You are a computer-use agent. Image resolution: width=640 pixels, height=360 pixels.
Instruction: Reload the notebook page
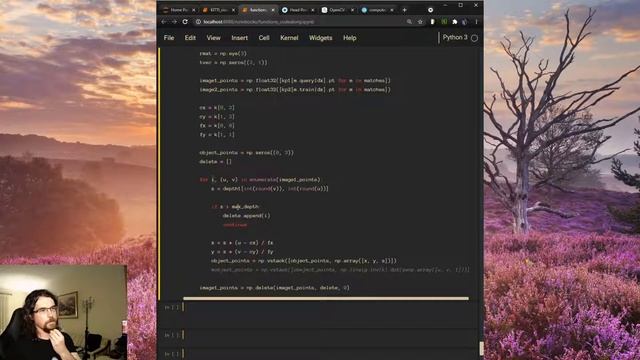pyautogui.click(x=185, y=22)
